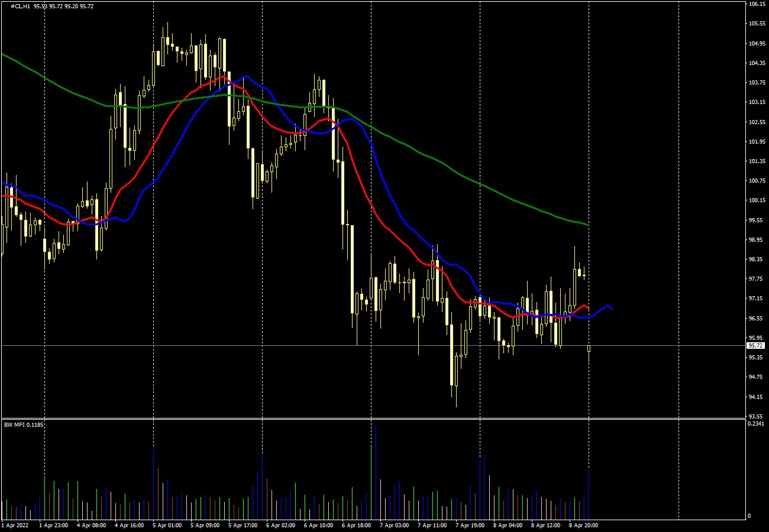The height and width of the screenshot is (532, 769).
Task: Click the 6 Apr 18:00 time label
Action: pyautogui.click(x=356, y=525)
